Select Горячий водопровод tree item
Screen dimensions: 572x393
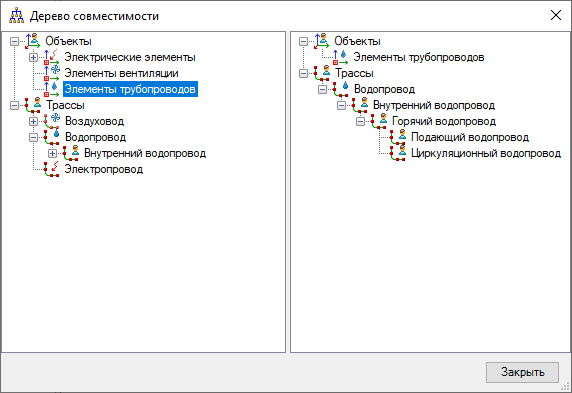(x=444, y=122)
